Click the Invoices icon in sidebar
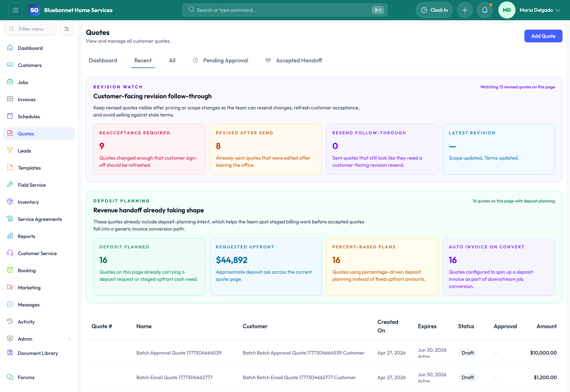Viewport: 570px width, 392px height. click(x=10, y=99)
